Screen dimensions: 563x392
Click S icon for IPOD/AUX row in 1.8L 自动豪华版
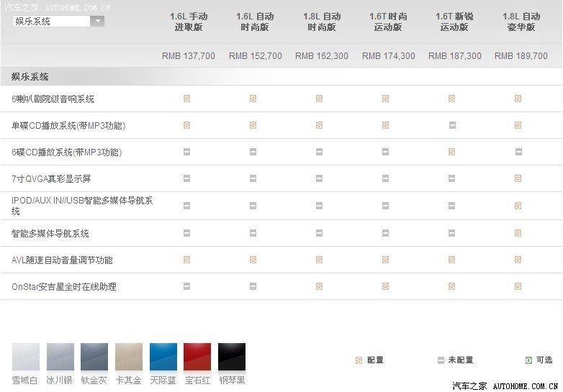click(x=518, y=206)
